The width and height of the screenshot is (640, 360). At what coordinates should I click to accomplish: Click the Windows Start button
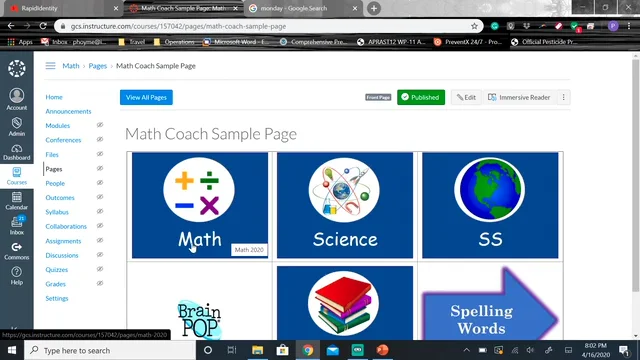point(12,350)
